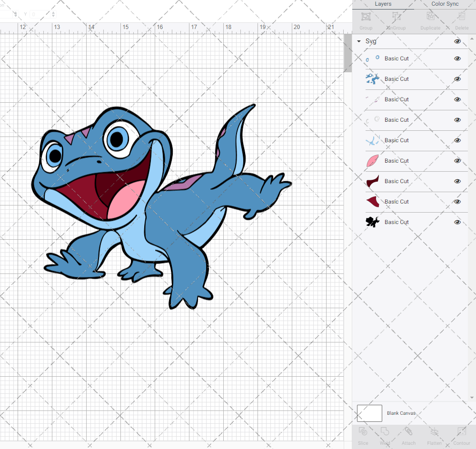Click the Group icon in Layers panel
The width and height of the screenshot is (476, 449).
(366, 16)
